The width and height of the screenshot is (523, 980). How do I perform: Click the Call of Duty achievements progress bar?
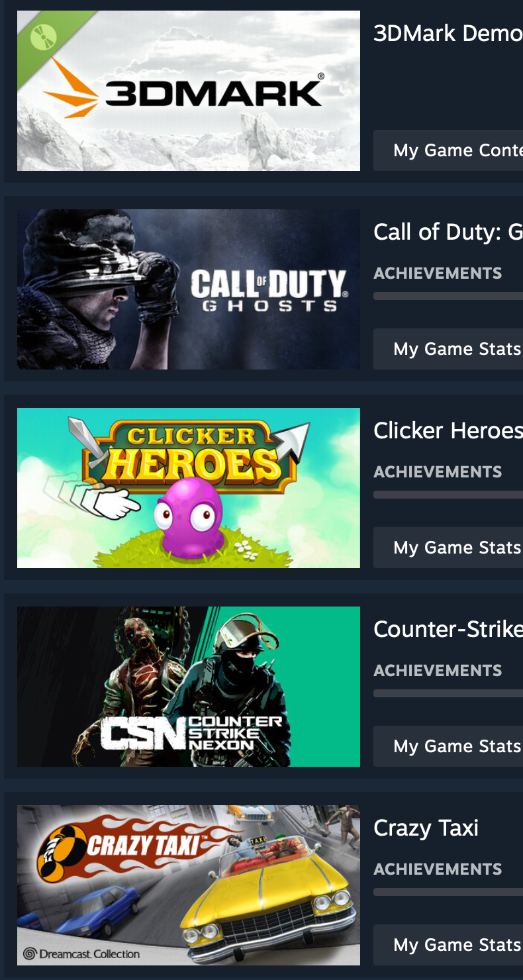tap(448, 296)
